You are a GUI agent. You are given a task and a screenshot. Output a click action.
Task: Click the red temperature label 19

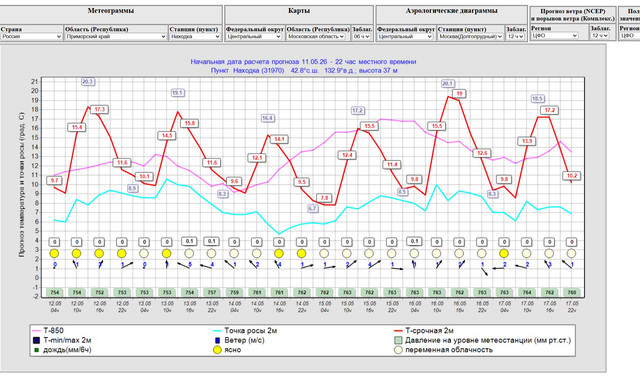(459, 93)
